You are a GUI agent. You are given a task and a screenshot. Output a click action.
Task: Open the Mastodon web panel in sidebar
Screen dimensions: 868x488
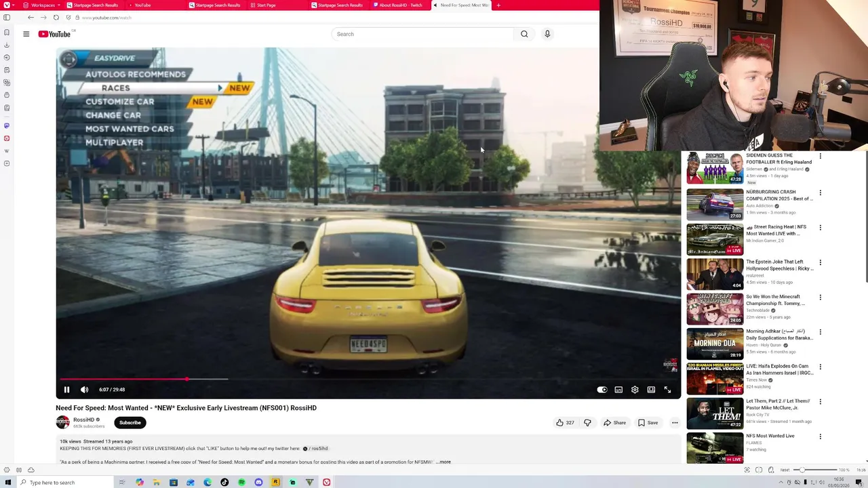[x=7, y=125]
